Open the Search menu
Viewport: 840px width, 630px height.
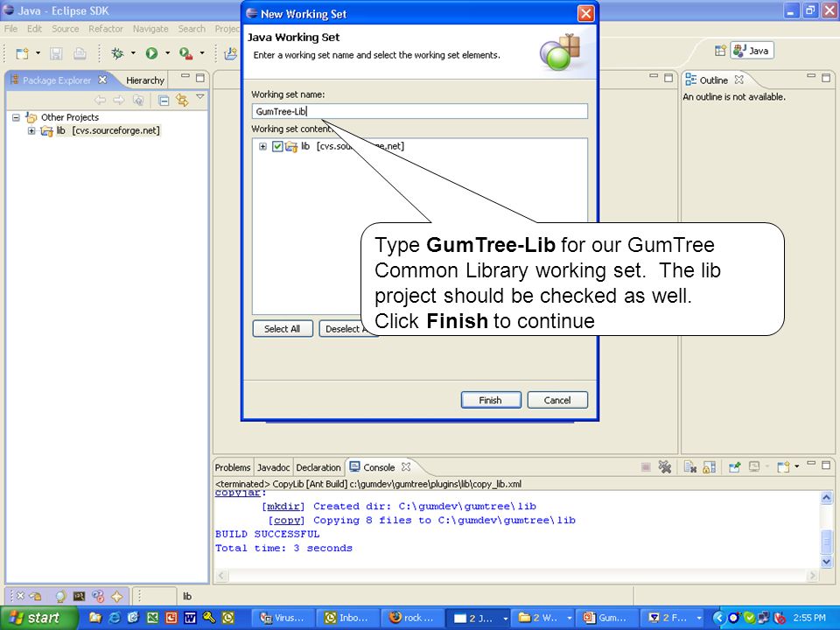(192, 29)
